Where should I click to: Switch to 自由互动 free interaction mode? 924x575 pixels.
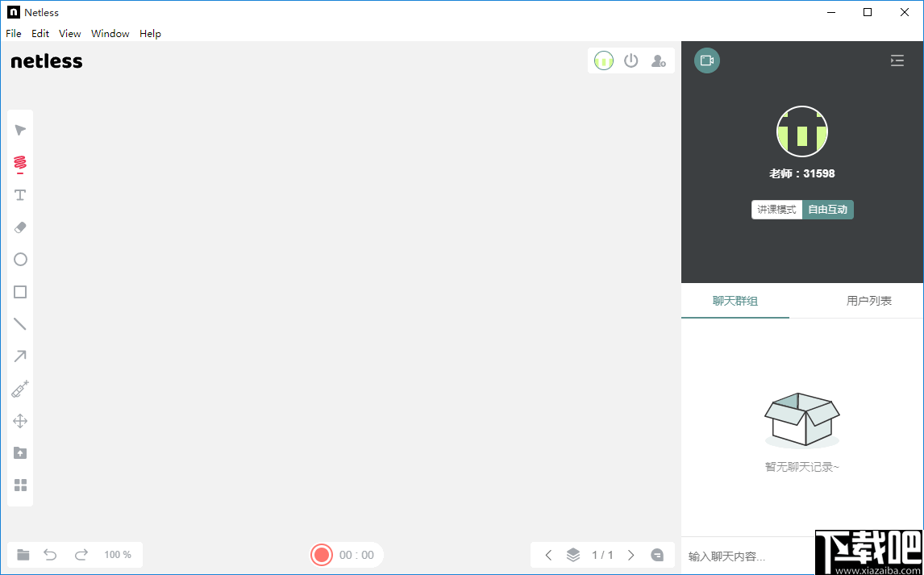pyautogui.click(x=828, y=210)
